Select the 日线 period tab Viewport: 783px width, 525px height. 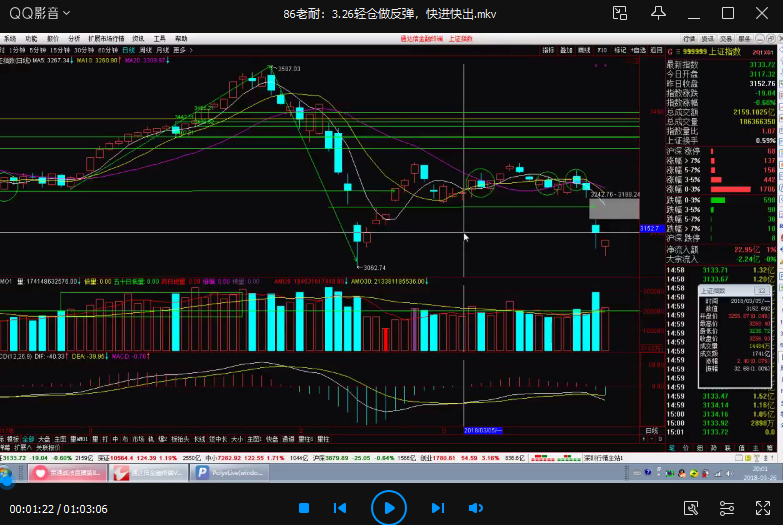pos(127,49)
